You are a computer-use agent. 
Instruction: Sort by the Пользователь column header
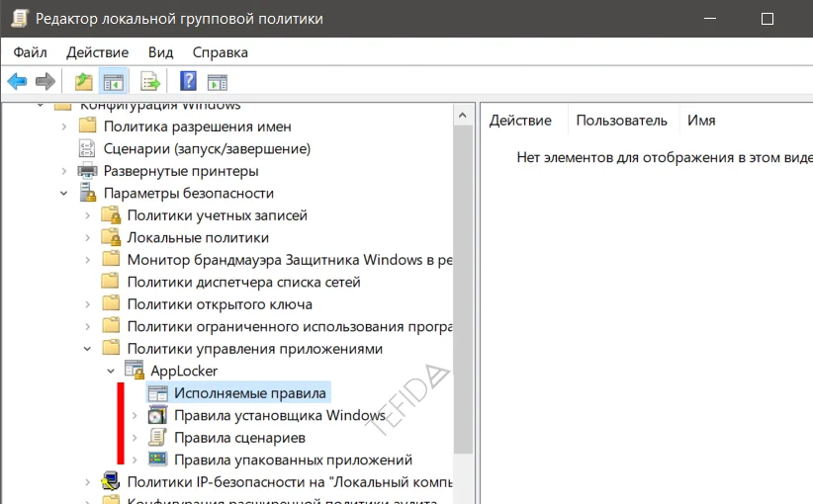[623, 121]
